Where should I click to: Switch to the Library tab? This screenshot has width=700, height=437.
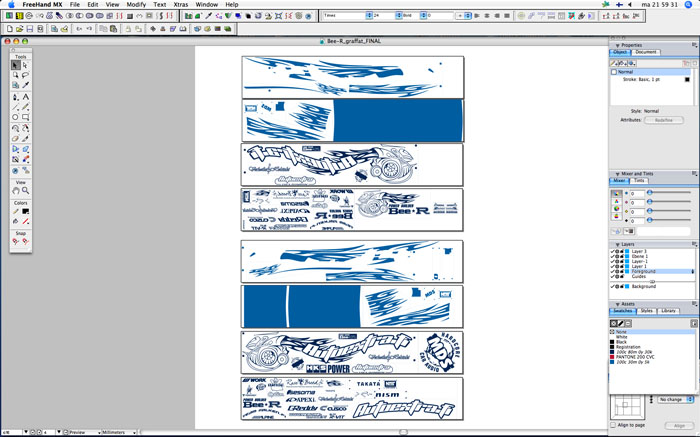tap(668, 311)
